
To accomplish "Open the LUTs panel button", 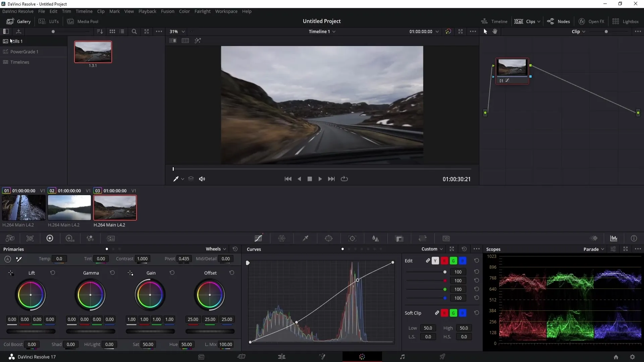I will (49, 21).
